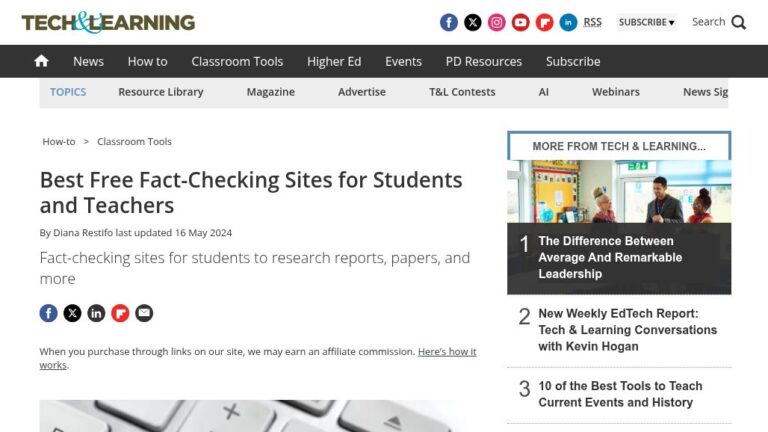Share article on Facebook below byline
768x432 pixels.
tap(48, 313)
